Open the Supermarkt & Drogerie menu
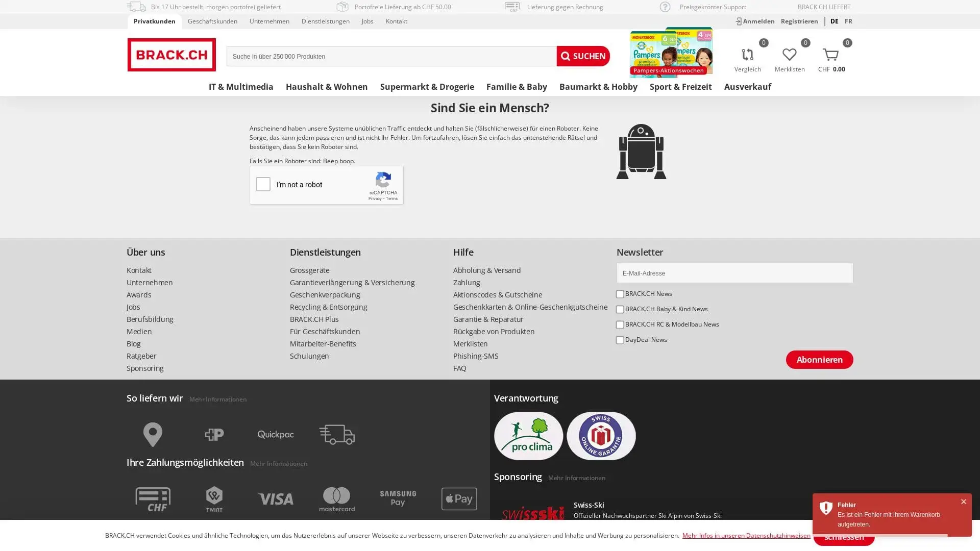The height and width of the screenshot is (551, 980). 427,87
